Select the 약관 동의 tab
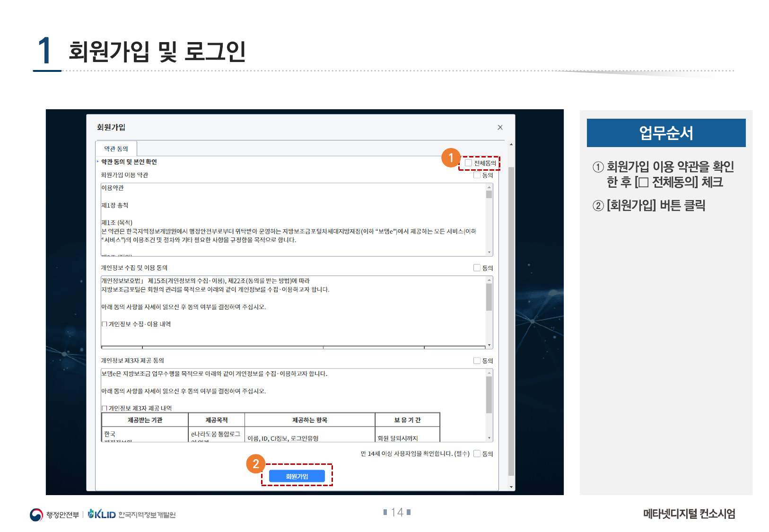The height and width of the screenshot is (532, 769). tap(116, 148)
